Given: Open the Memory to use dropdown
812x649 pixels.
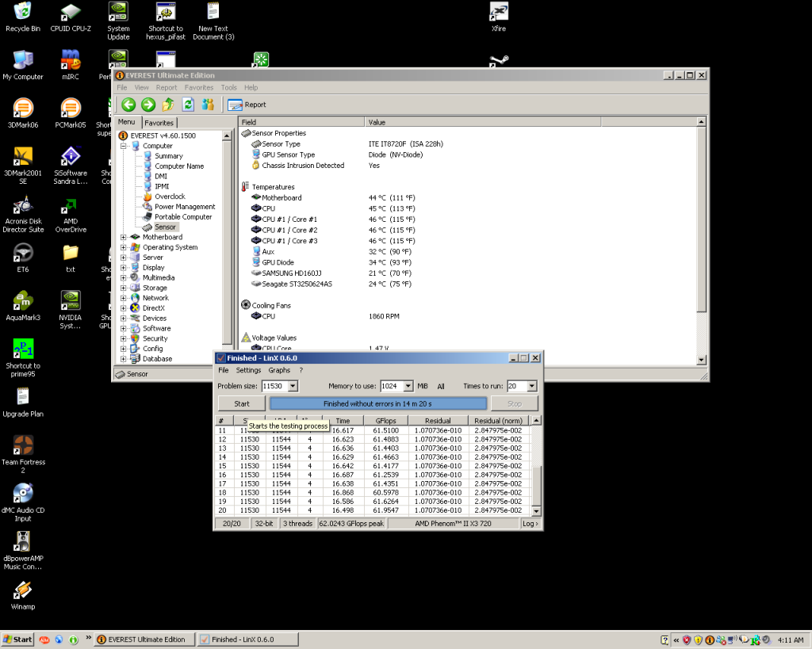Looking at the screenshot, I should click(x=408, y=386).
